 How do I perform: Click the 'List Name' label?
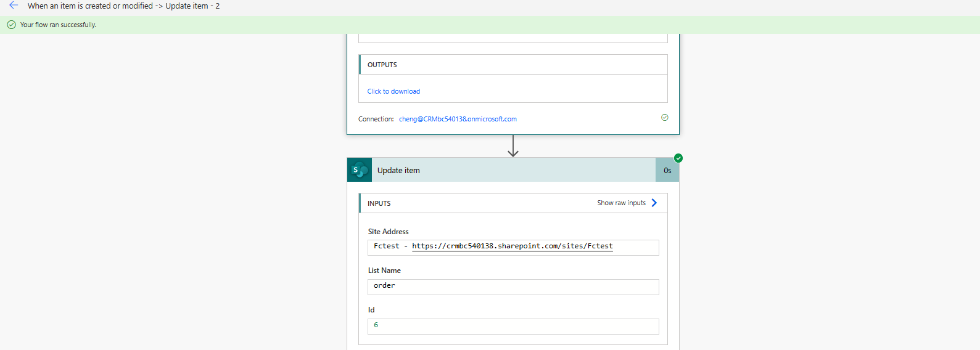pos(384,271)
